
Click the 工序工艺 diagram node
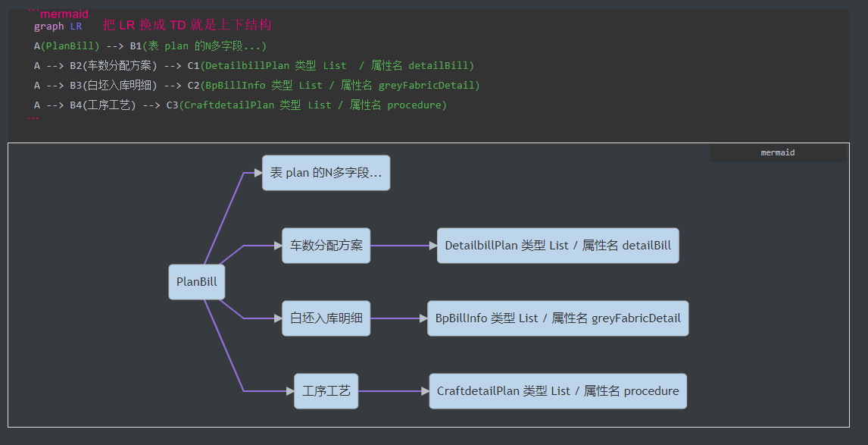[326, 390]
